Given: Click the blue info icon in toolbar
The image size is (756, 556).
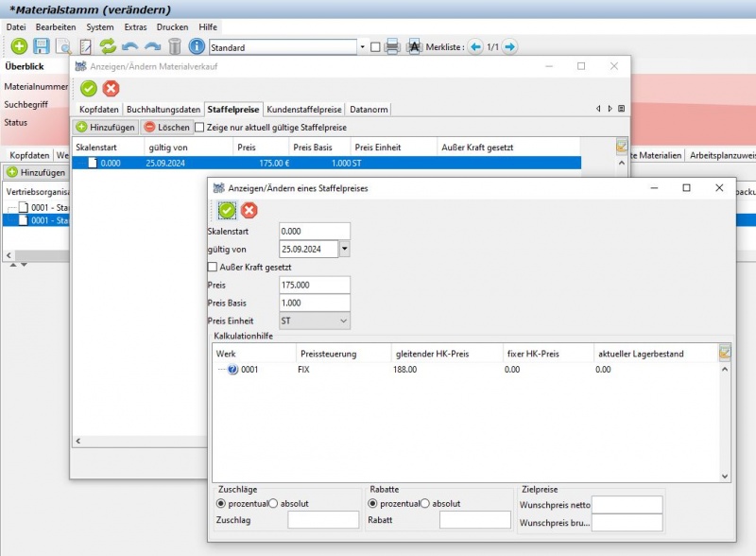Looking at the screenshot, I should (197, 46).
